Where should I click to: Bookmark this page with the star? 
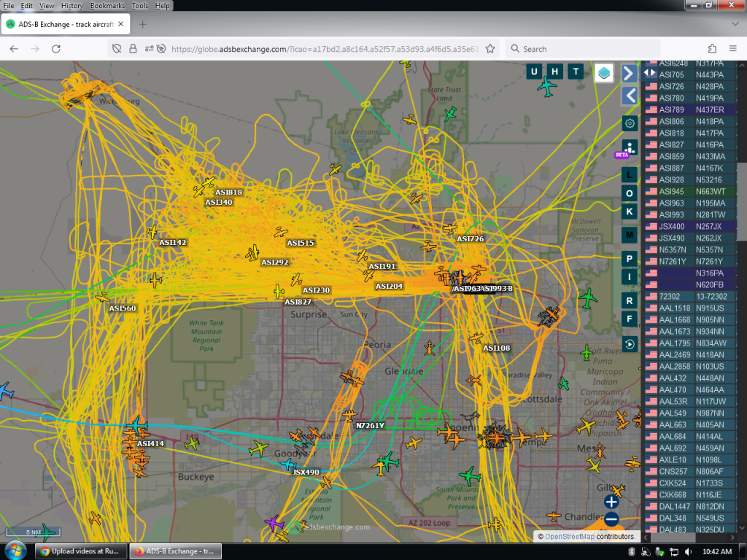tap(489, 49)
